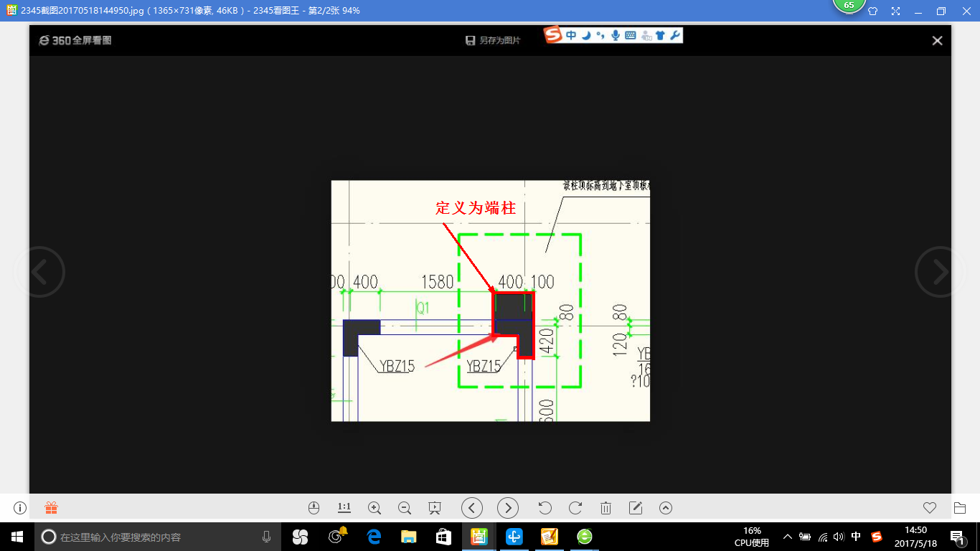Switch to 2345 image viewer taskbar button
This screenshot has height=551, width=980.
tap(479, 537)
